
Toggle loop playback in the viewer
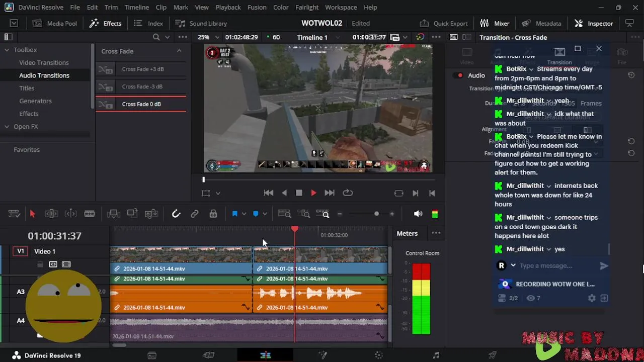[x=348, y=193]
